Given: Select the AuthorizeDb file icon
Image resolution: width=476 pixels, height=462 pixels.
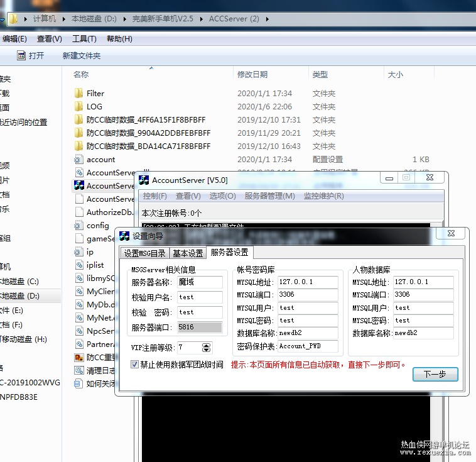Looking at the screenshot, I should click(79, 212).
